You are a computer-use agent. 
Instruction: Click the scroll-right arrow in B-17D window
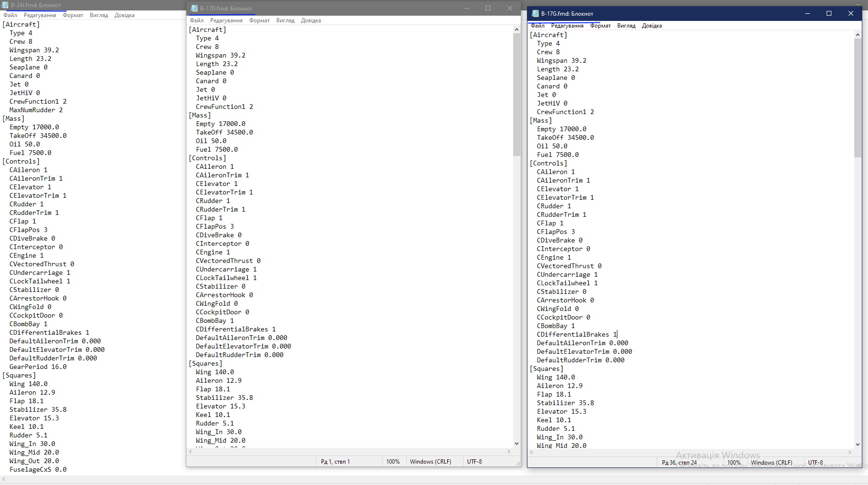pos(509,451)
